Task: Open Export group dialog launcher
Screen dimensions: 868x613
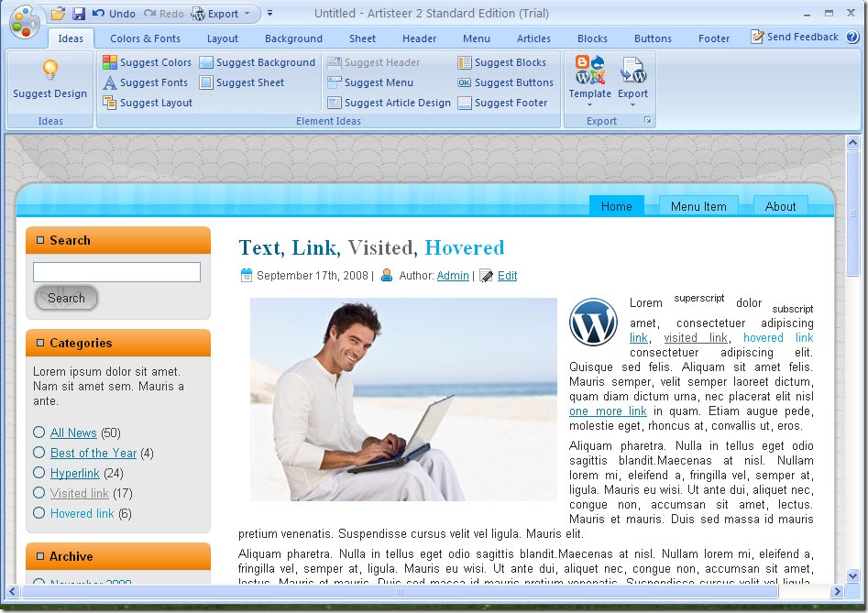Action: [x=648, y=120]
